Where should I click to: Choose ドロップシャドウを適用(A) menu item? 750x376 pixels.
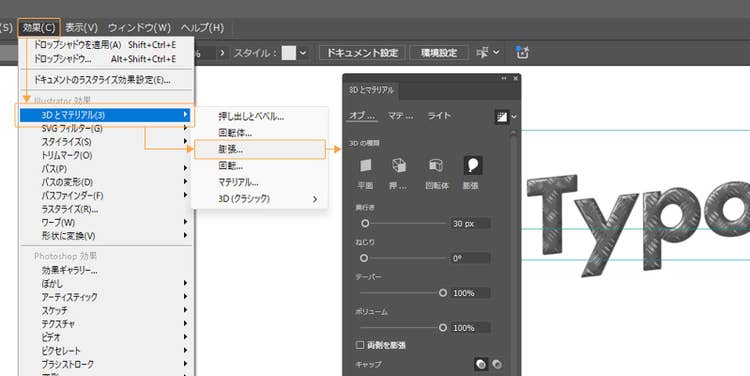pos(106,44)
